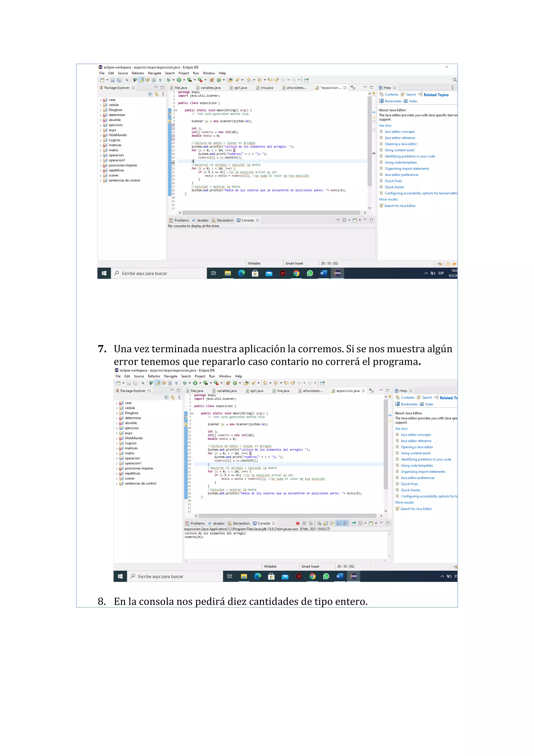Switch to variables.java tab in the lower editor
534x756 pixels.
point(226,391)
